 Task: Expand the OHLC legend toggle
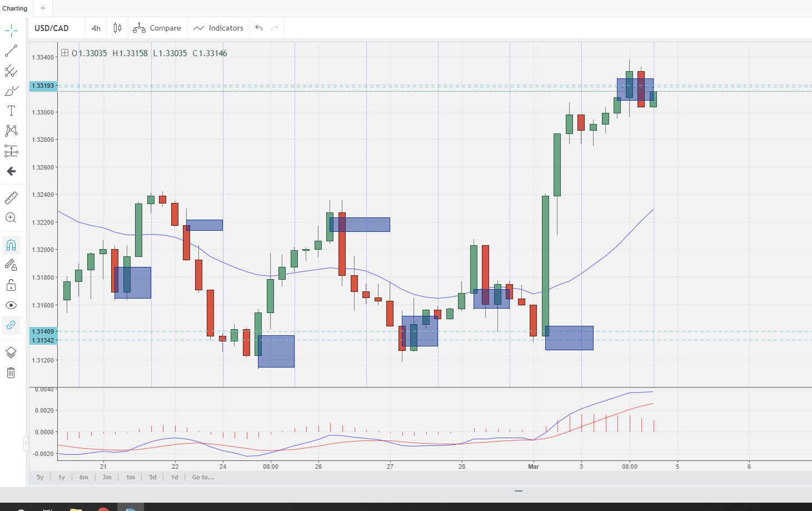[x=64, y=53]
